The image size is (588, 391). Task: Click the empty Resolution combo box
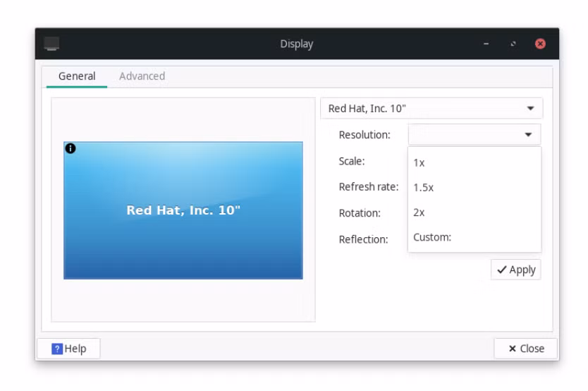(x=474, y=135)
